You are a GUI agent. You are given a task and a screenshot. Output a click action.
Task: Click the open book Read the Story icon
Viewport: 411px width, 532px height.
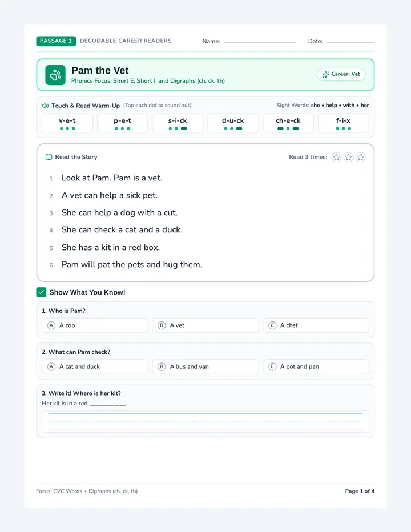click(x=49, y=157)
